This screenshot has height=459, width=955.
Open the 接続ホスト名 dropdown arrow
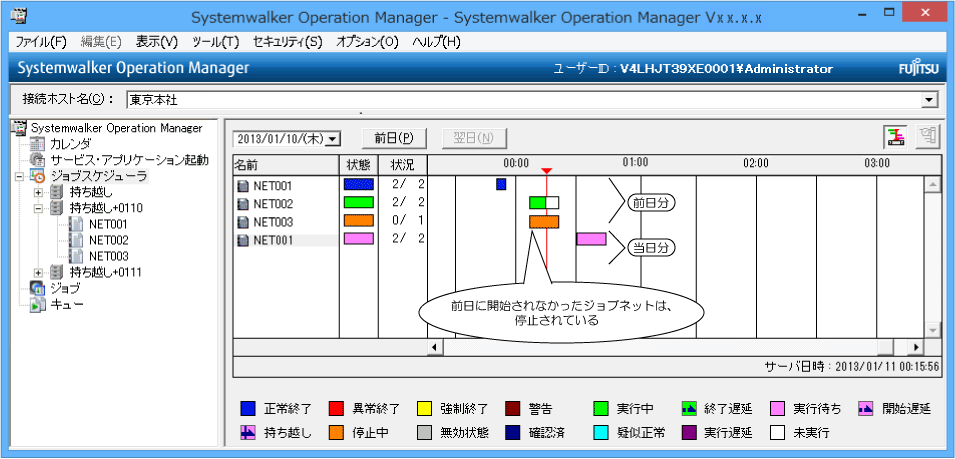point(929,100)
